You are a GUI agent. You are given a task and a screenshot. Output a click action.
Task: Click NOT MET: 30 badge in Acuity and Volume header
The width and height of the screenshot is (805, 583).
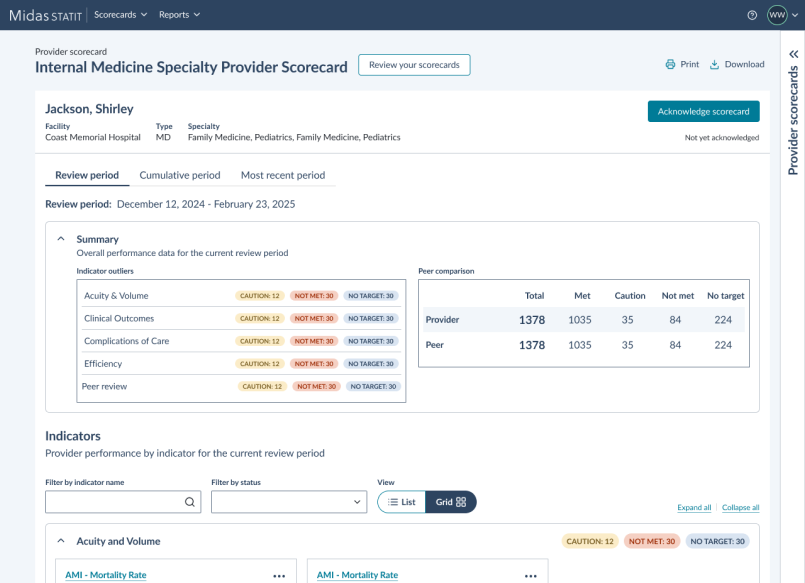652,541
